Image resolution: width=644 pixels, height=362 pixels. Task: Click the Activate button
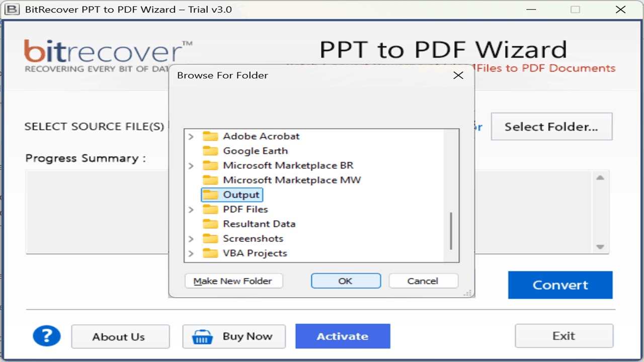(x=343, y=336)
